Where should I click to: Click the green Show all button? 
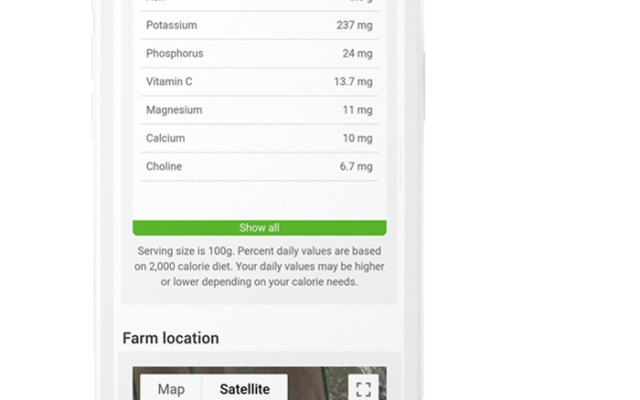pos(259,228)
